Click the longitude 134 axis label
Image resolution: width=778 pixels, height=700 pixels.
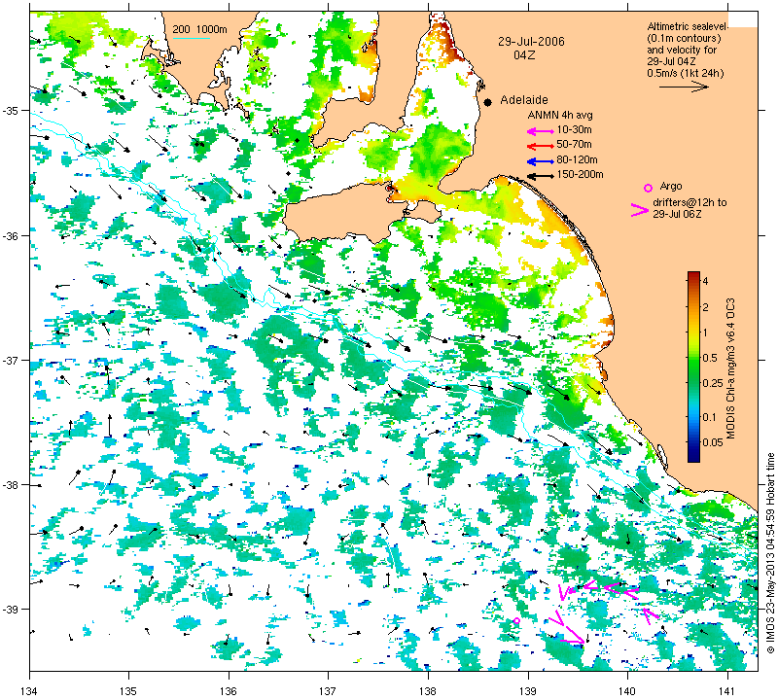point(30,690)
